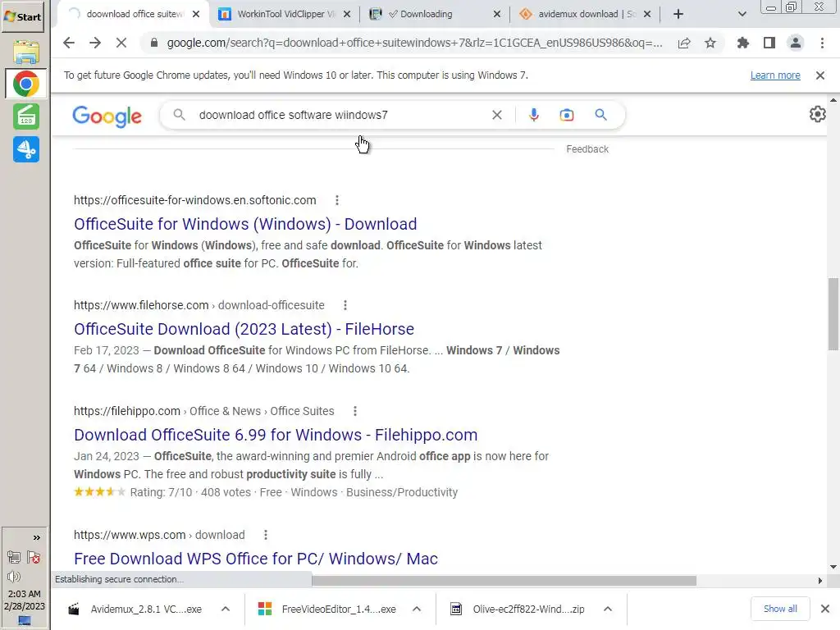
Task: Stop loading the page
Action: (x=121, y=43)
